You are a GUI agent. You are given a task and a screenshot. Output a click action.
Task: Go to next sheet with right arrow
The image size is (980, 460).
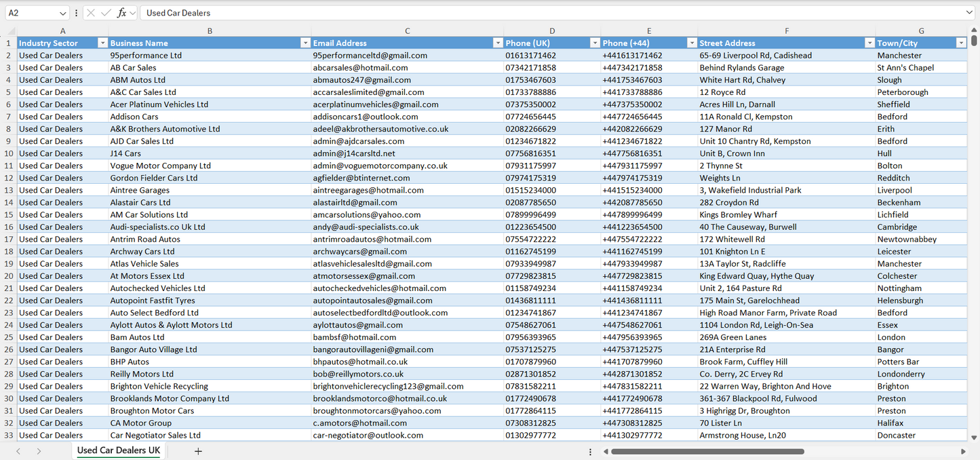click(x=39, y=451)
